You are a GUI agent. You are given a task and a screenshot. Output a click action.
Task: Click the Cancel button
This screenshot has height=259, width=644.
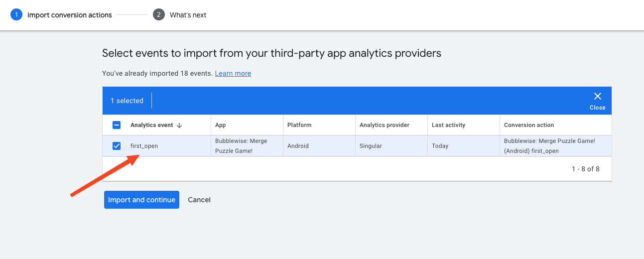pos(199,200)
